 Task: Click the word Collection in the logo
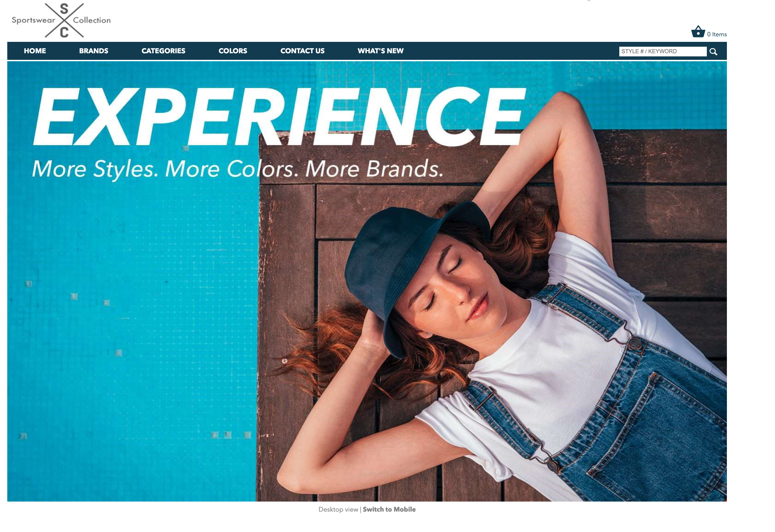(x=92, y=20)
